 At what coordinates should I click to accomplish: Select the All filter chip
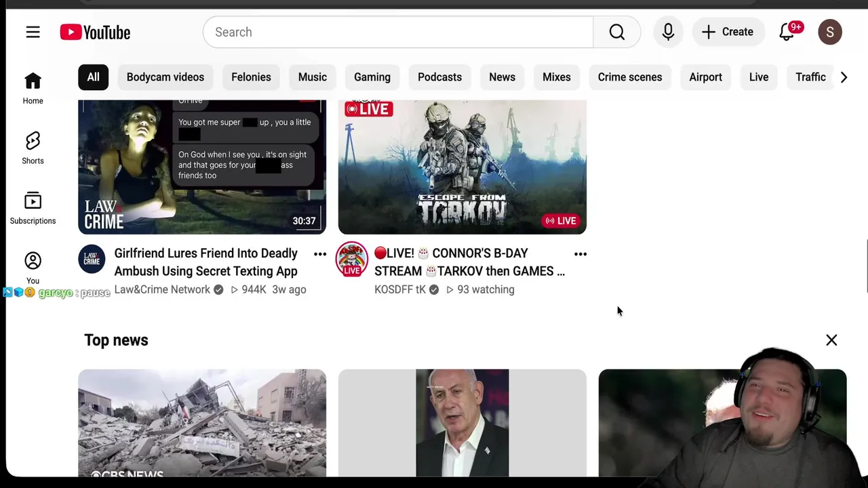[93, 77]
